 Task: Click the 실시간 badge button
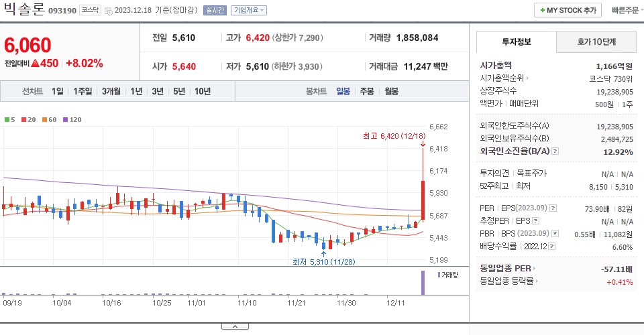(x=215, y=10)
